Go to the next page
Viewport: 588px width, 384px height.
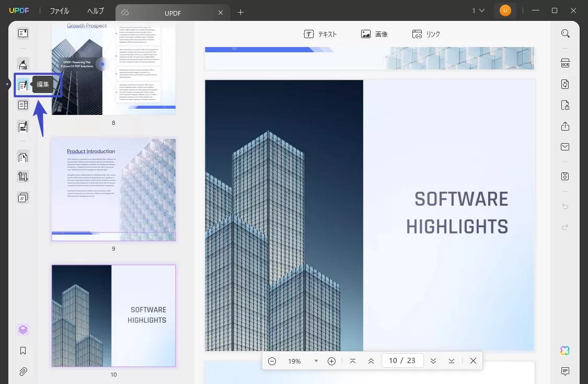433,360
